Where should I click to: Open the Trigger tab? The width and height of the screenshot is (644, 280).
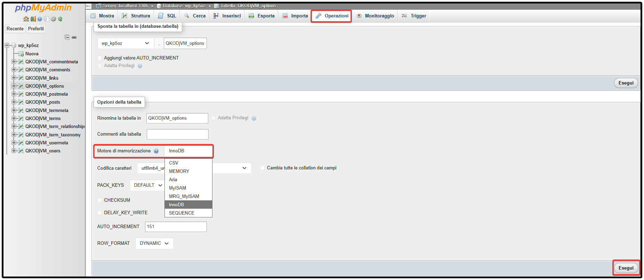414,16
